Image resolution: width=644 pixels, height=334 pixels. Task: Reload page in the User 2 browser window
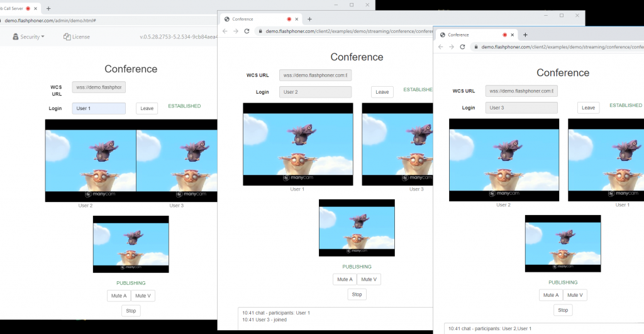coord(247,31)
